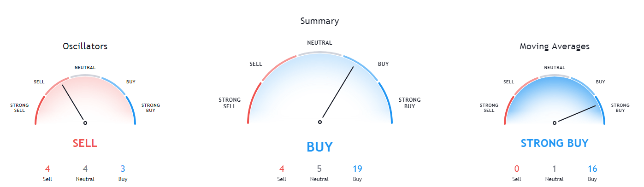Click the Oscillators Sell count of 4
The height and width of the screenshot is (187, 644).
[x=47, y=169]
